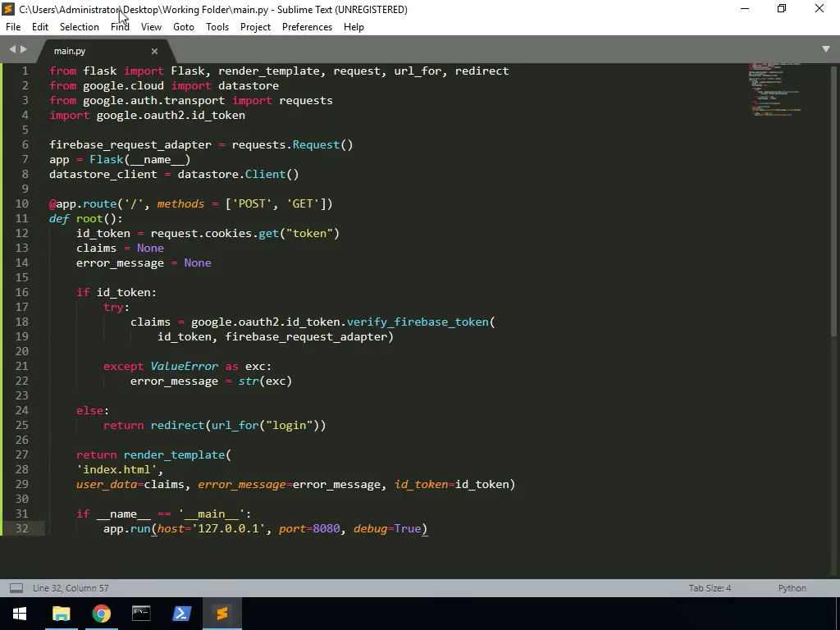This screenshot has height=630, width=840.
Task: Change Python syntax selector
Action: pyautogui.click(x=792, y=588)
